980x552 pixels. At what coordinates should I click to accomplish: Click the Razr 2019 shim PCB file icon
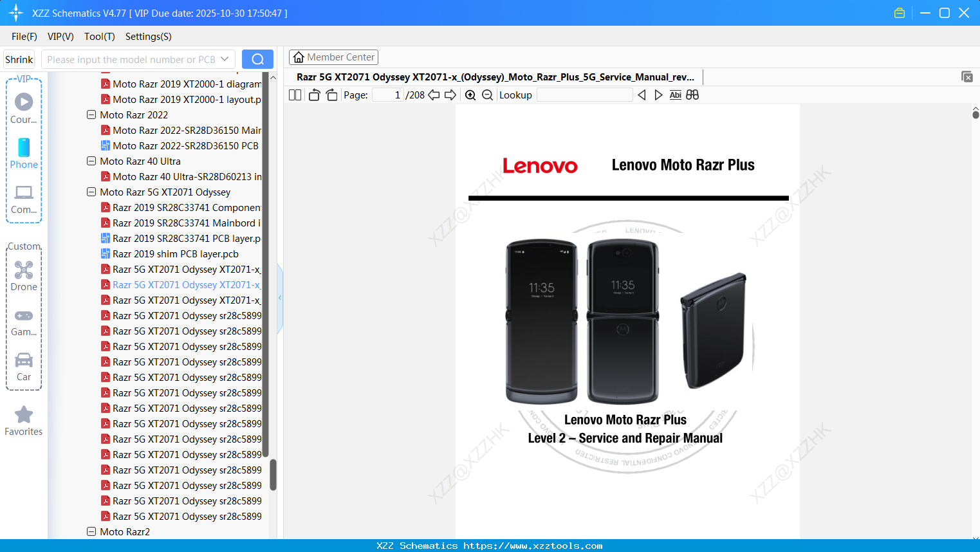106,253
